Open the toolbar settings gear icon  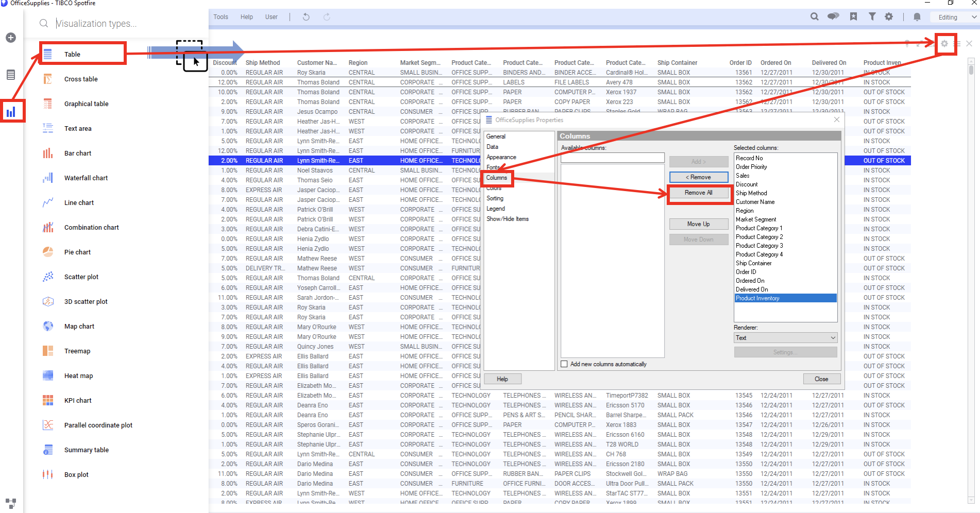pos(889,16)
